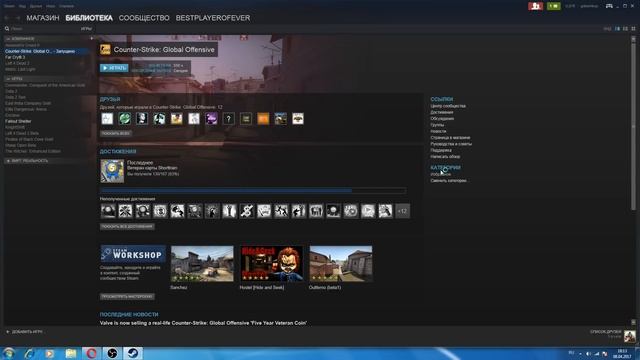
Task: Open the user avatar next to friends list
Action: 630,336
